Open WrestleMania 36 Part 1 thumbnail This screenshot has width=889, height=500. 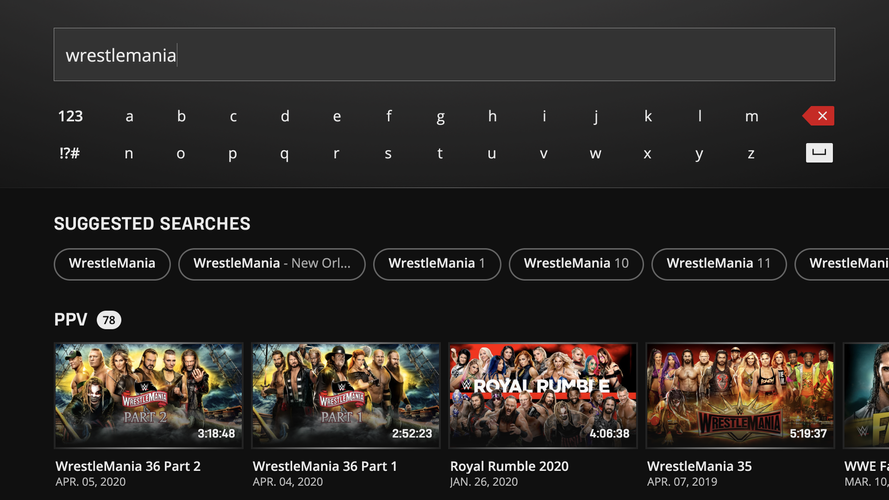click(346, 395)
